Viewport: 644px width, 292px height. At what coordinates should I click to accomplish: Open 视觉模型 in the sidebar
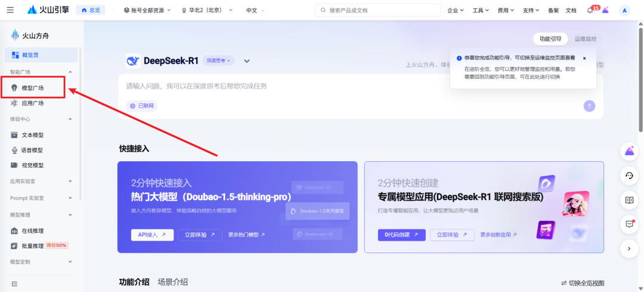click(x=33, y=165)
